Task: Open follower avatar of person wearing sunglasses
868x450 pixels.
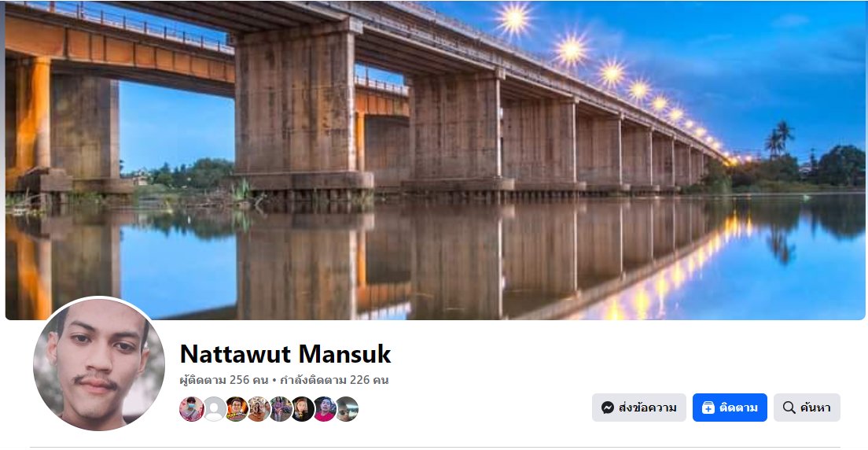Action: pos(347,409)
